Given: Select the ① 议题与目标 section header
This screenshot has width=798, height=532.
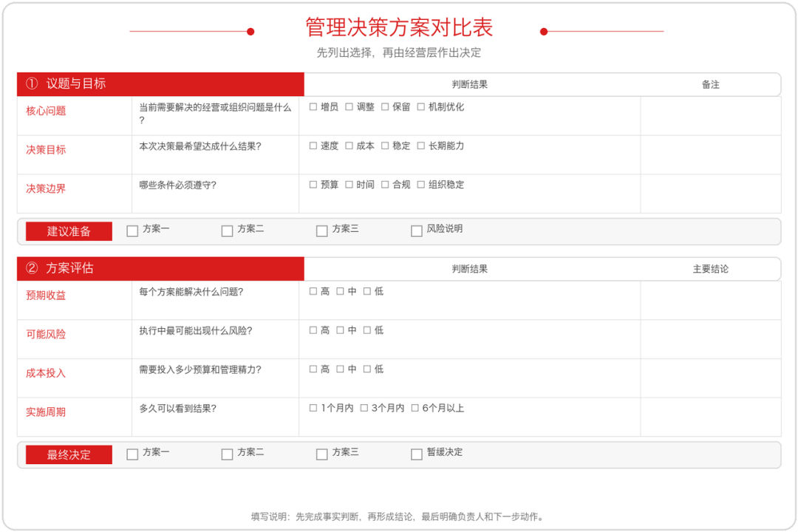Looking at the screenshot, I should 160,84.
